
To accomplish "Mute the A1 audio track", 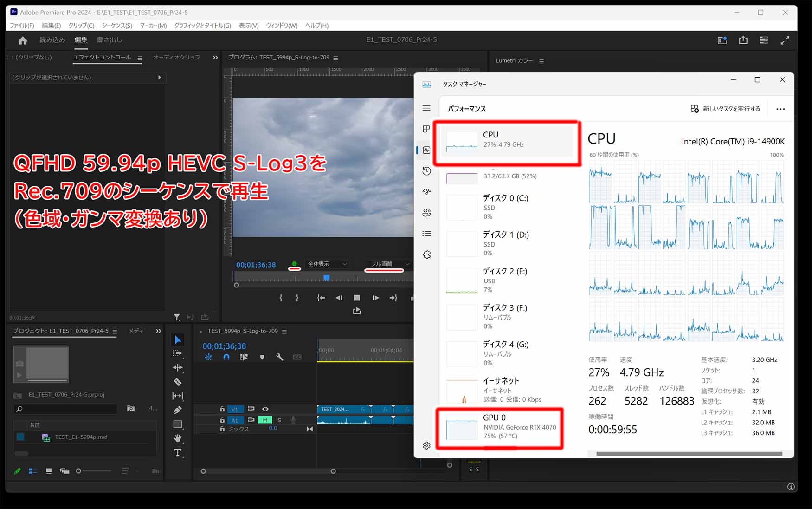I will coord(264,419).
